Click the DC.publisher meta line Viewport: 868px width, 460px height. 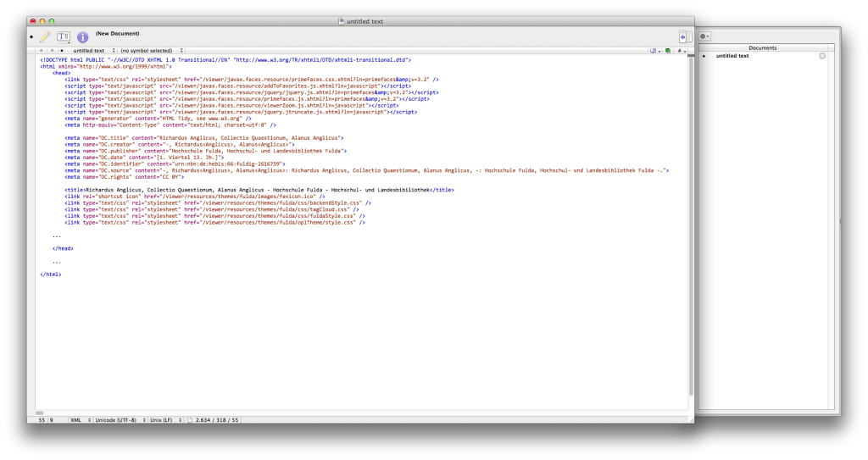205,151
